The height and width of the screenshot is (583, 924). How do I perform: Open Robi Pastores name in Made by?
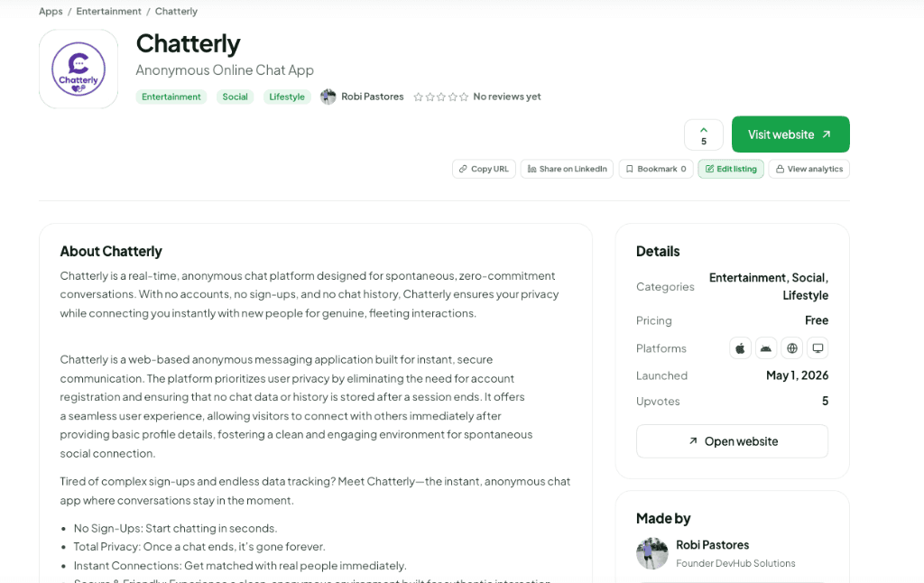(x=713, y=545)
